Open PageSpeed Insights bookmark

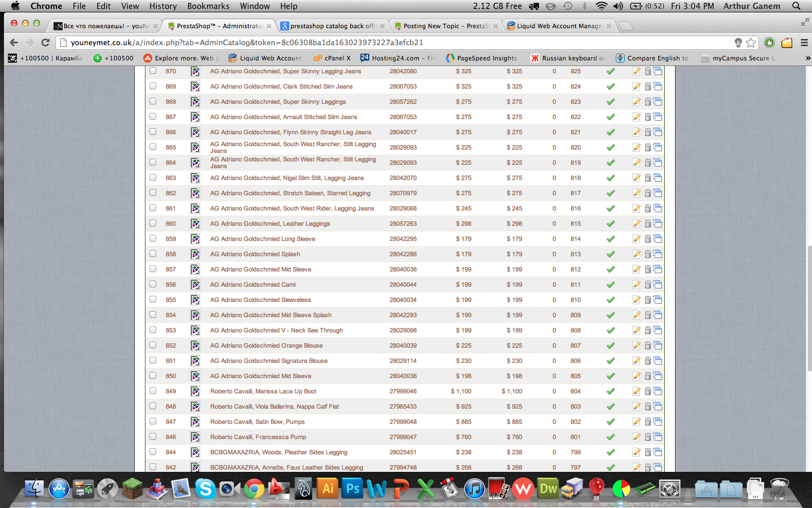[481, 58]
